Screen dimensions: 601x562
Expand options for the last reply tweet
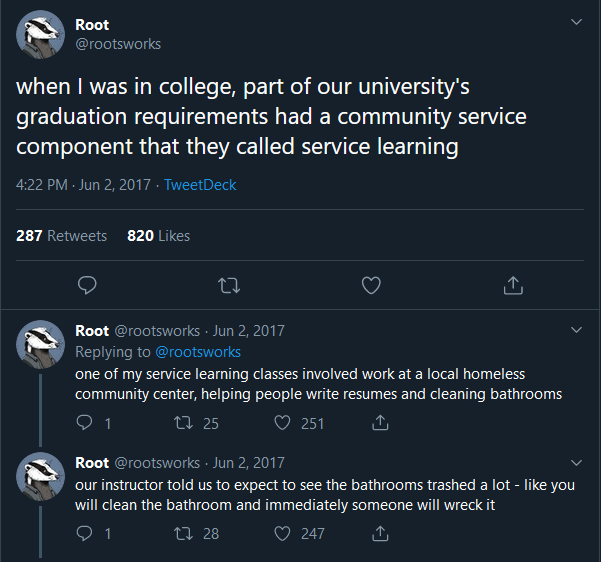tap(576, 462)
